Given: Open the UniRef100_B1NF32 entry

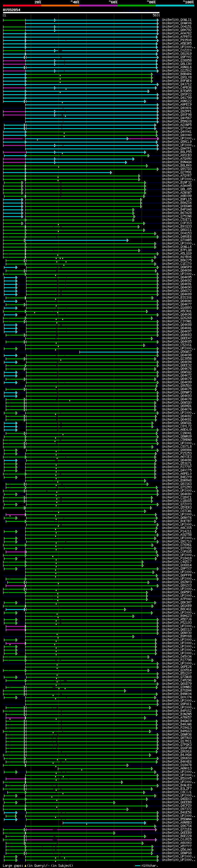Looking at the screenshot, I should 176,182.
